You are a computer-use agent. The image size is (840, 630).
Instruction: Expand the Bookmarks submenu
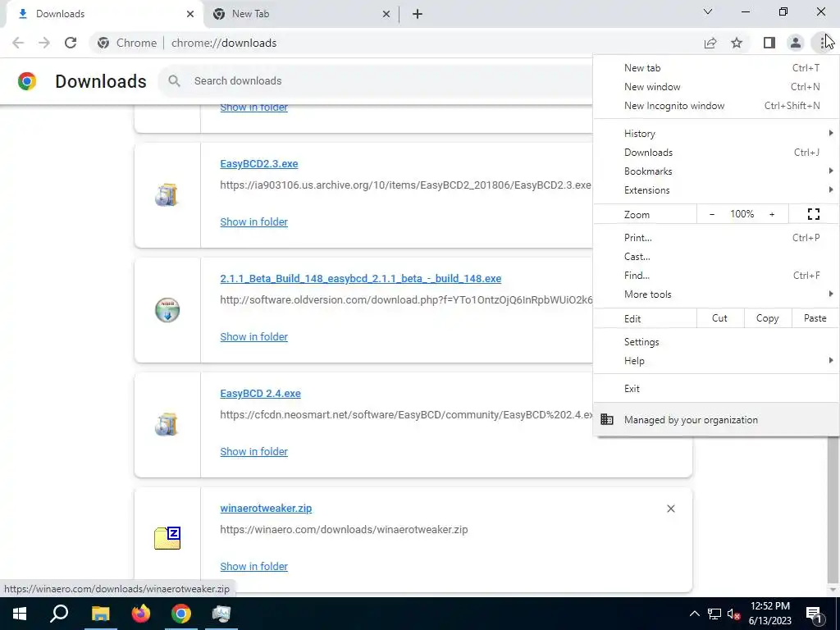[716, 171]
